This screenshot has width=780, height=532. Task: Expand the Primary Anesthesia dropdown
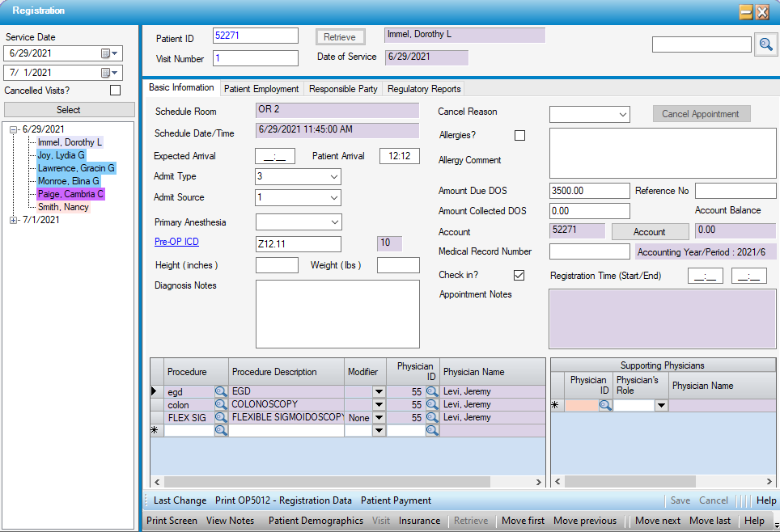coord(334,222)
